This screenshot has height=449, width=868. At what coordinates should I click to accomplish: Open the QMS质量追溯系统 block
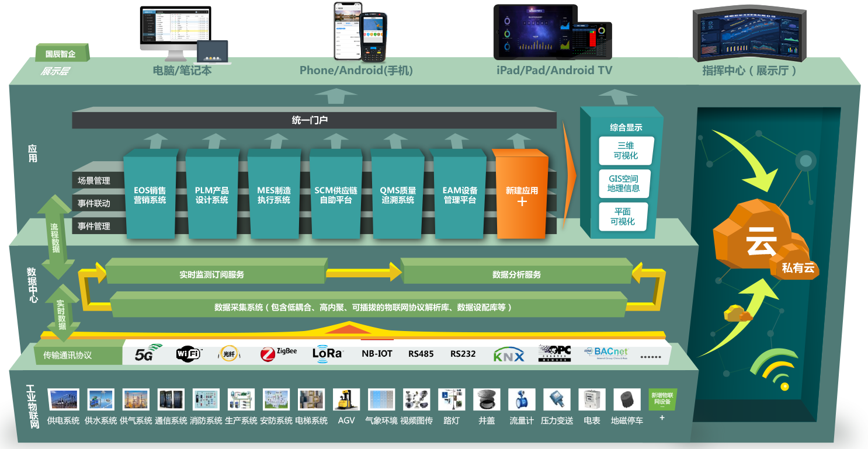coord(398,194)
